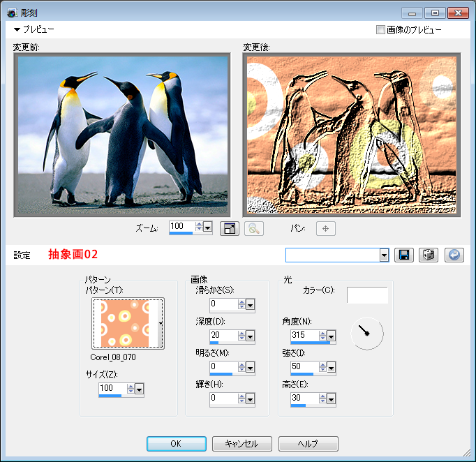Click the light カラー swatch
The image size is (476, 462).
pyautogui.click(x=367, y=295)
